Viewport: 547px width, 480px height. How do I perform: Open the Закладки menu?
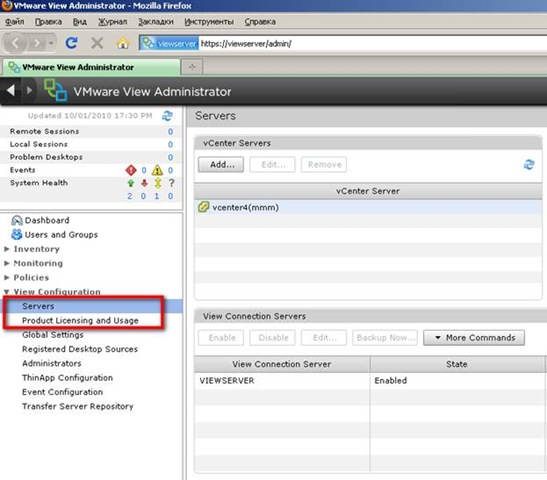point(156,22)
